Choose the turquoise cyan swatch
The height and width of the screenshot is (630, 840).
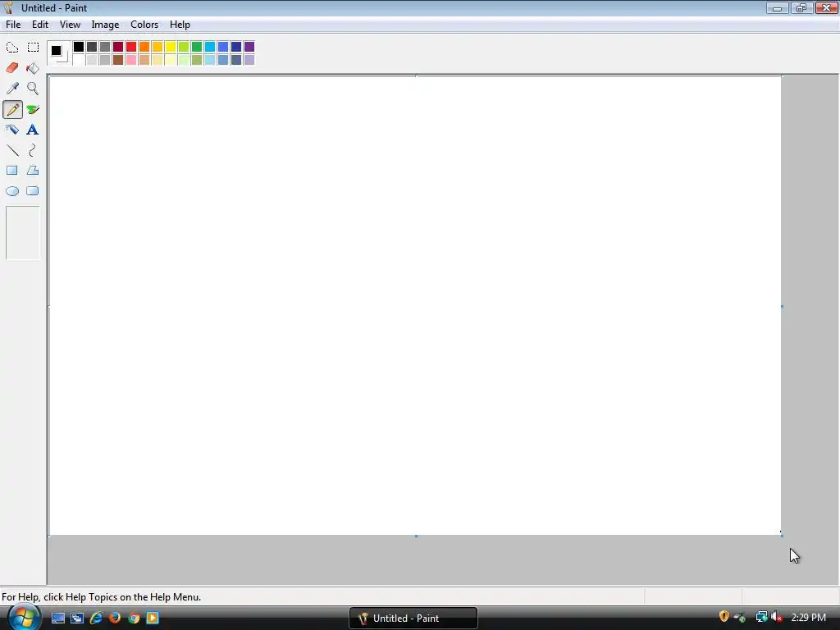coord(210,47)
